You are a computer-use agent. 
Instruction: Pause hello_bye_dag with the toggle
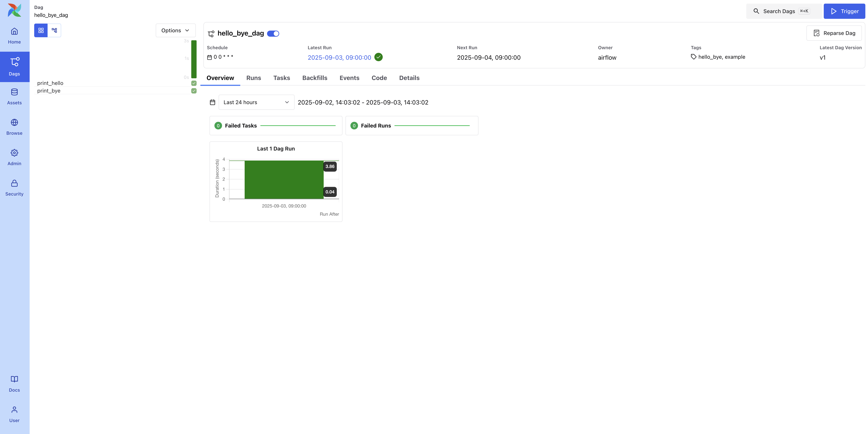pos(273,33)
